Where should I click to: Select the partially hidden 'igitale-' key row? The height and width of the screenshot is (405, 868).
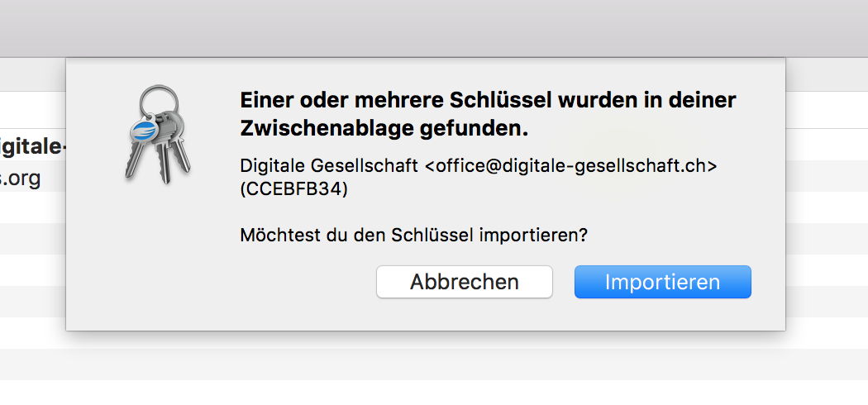[x=33, y=146]
